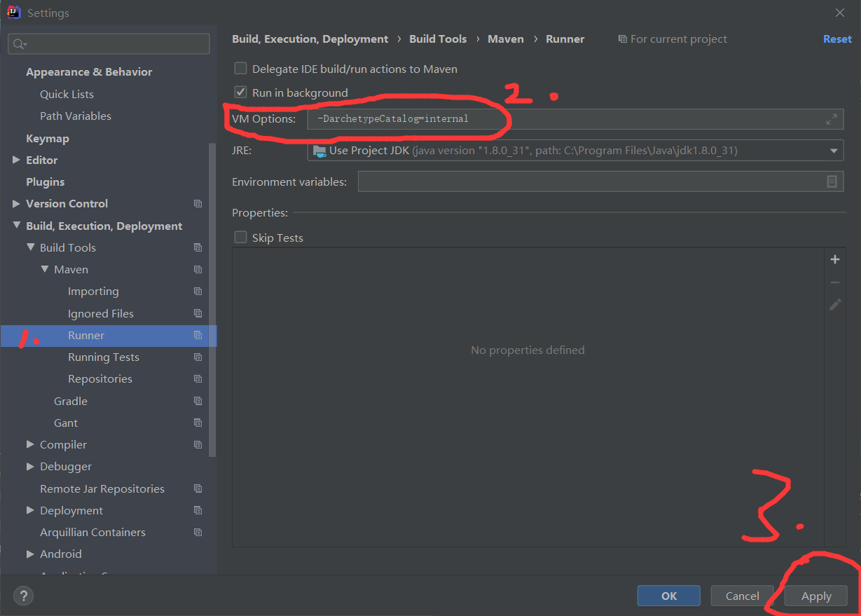The image size is (861, 616).
Task: Click the minus icon to remove a property
Action: click(x=835, y=282)
